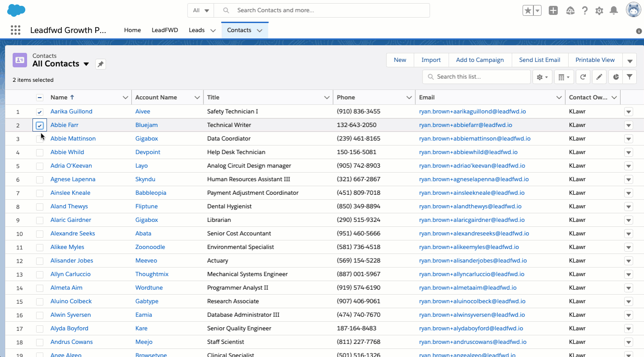Select the Abbie Mattinson row checkbox
Viewport: 644px width, 357px height.
40,139
